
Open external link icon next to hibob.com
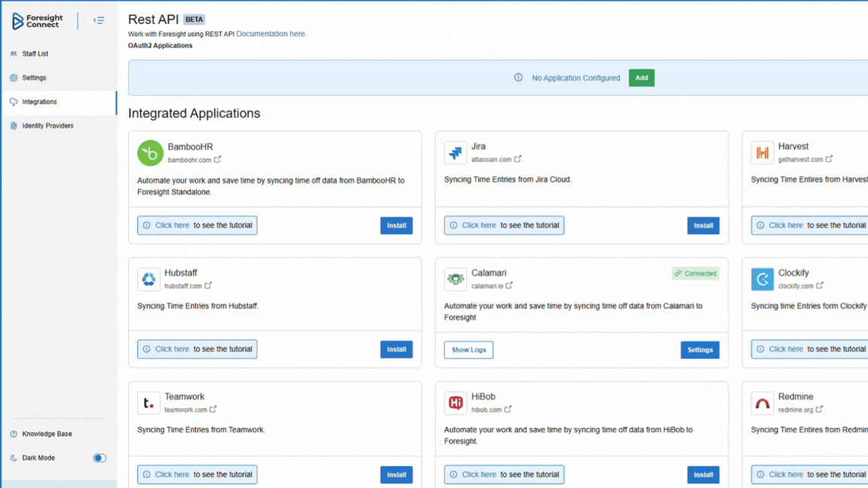coord(508,410)
